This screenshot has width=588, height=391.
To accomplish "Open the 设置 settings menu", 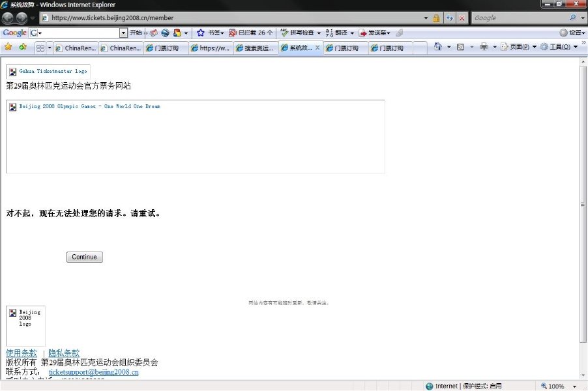I will click(572, 33).
